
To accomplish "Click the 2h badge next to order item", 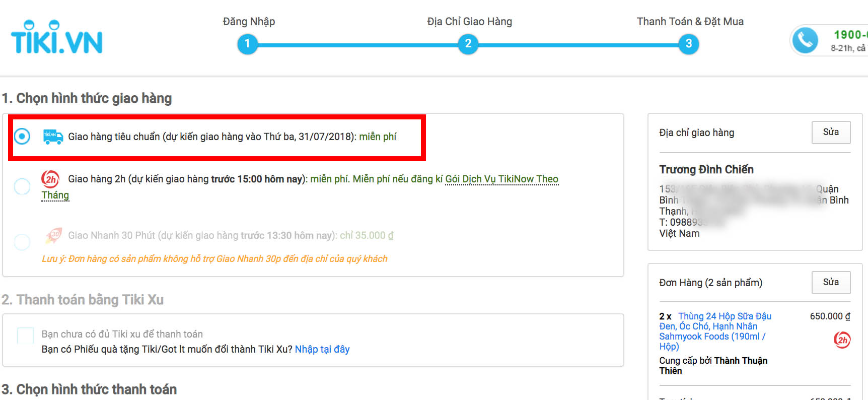I will click(x=842, y=340).
